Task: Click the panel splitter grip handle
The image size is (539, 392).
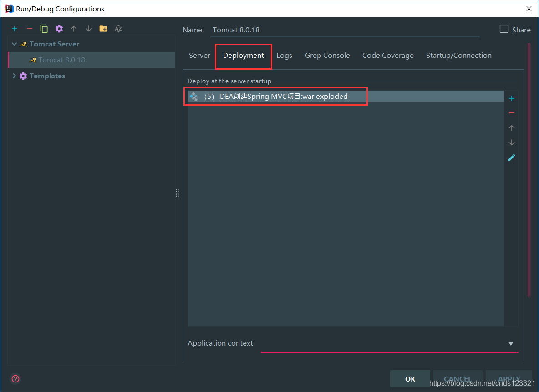Action: (x=178, y=193)
